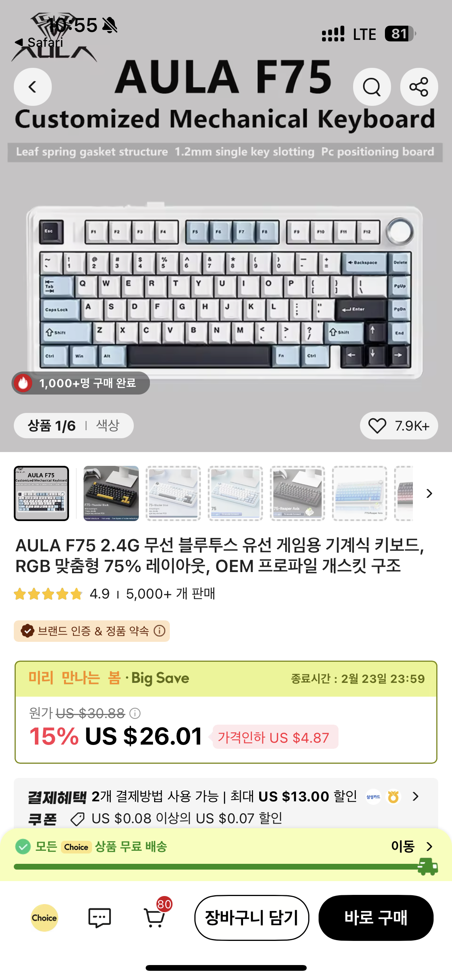The width and height of the screenshot is (452, 980).
Task: Select the Glacier blue color variant thumbnail
Action: pos(173,493)
